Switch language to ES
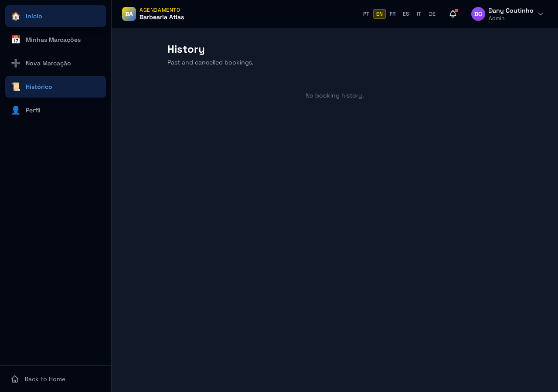 406,14
